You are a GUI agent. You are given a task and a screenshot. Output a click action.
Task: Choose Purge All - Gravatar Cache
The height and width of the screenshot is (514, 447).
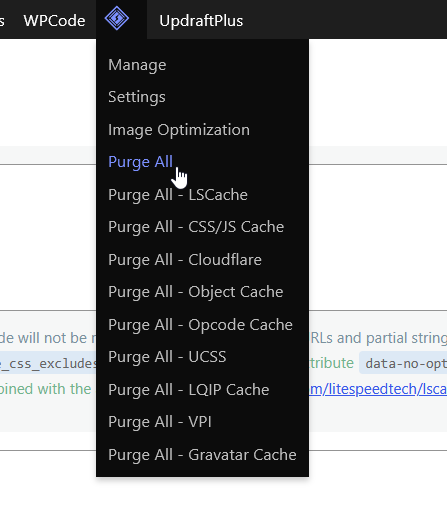pos(202,455)
